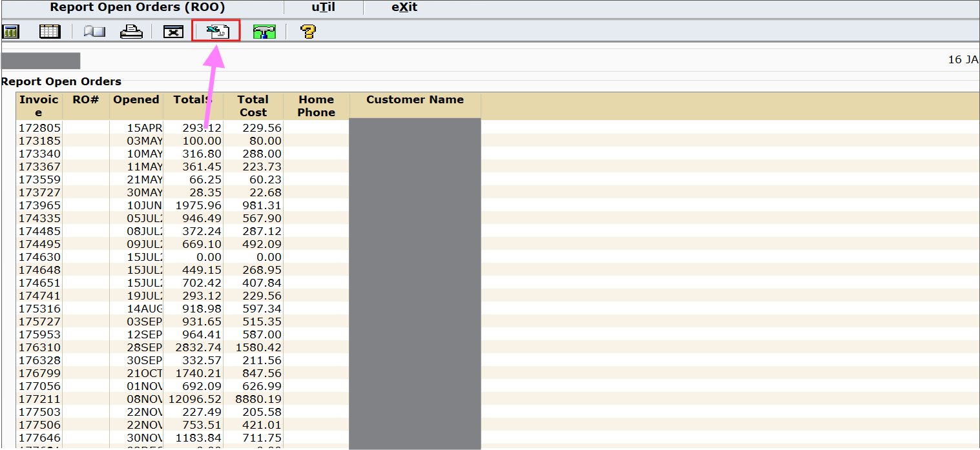Click the Home Phone column header
This screenshot has height=450, width=980.
[317, 106]
